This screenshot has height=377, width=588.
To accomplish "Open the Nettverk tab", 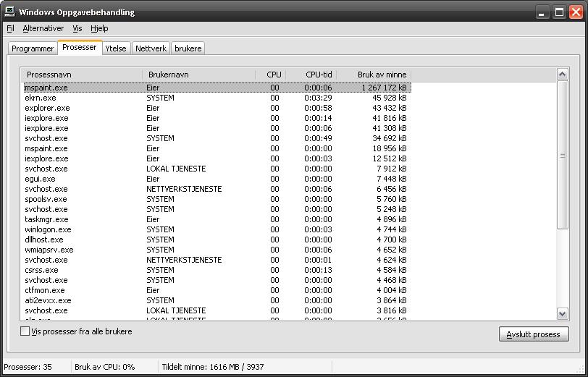I will point(151,48).
